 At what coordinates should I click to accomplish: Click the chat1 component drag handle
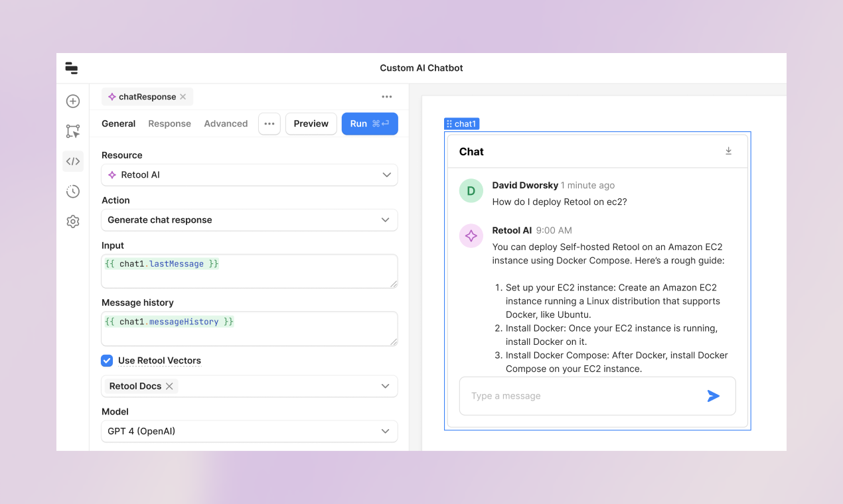pyautogui.click(x=449, y=124)
